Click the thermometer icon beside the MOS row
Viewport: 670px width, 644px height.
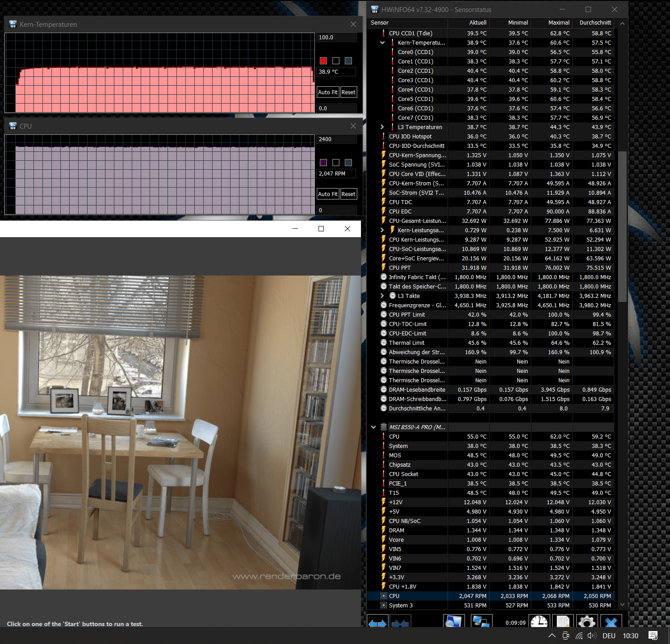(x=384, y=455)
